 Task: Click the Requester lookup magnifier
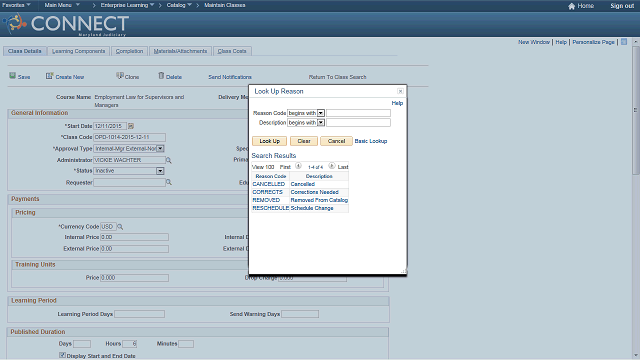point(169,182)
